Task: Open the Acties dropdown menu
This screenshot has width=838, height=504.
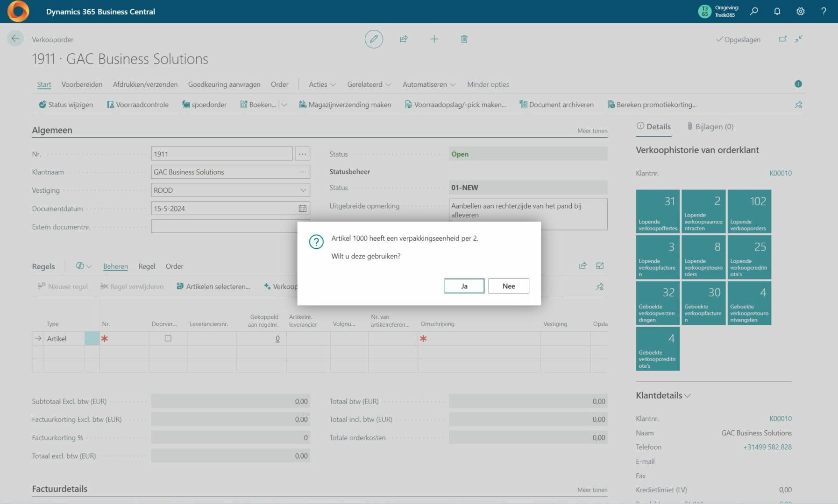Action: tap(322, 84)
